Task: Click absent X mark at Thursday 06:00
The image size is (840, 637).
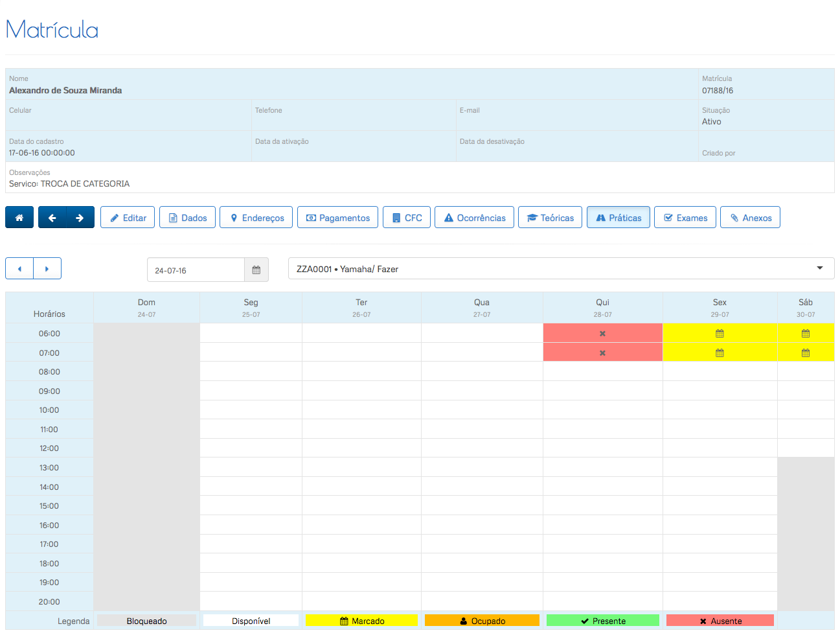Action: [x=602, y=334]
